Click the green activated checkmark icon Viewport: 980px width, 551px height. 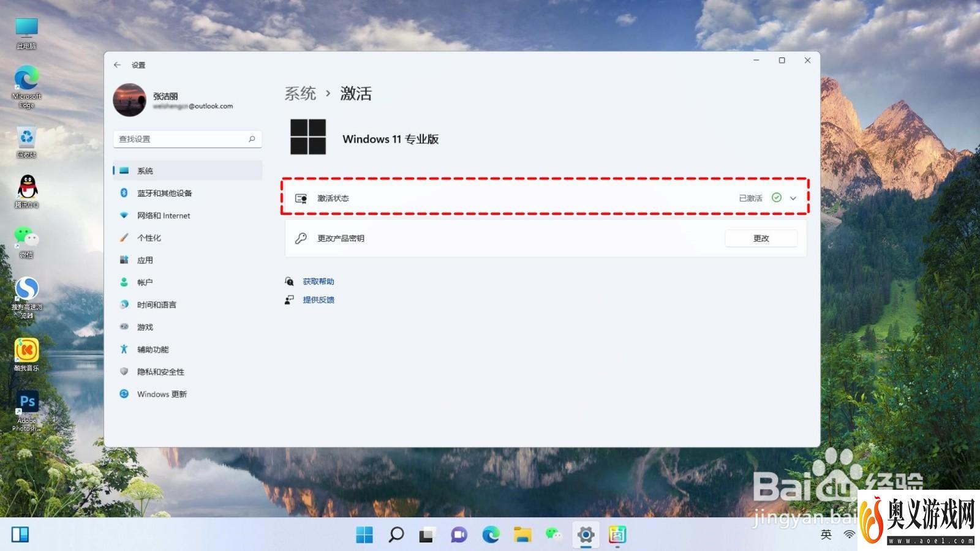(777, 198)
